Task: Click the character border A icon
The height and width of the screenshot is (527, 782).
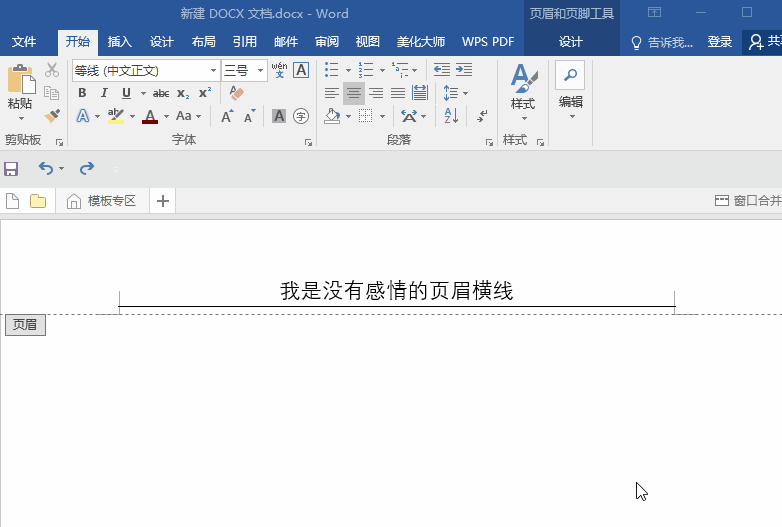Action: 301,70
